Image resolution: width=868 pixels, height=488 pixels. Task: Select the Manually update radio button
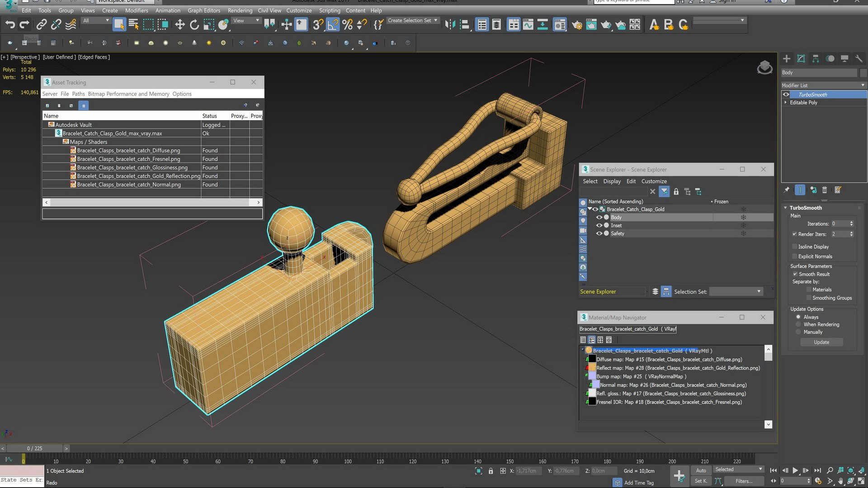pyautogui.click(x=798, y=332)
